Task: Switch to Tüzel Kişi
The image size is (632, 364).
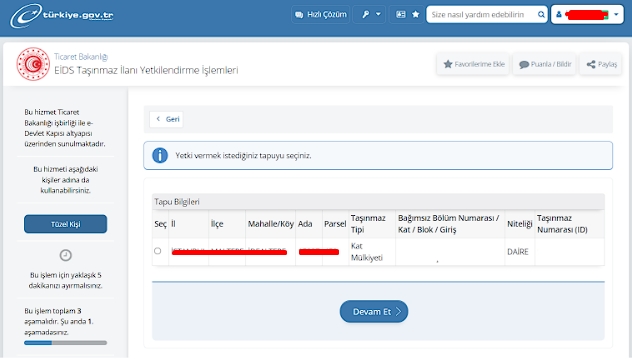Action: click(65, 224)
